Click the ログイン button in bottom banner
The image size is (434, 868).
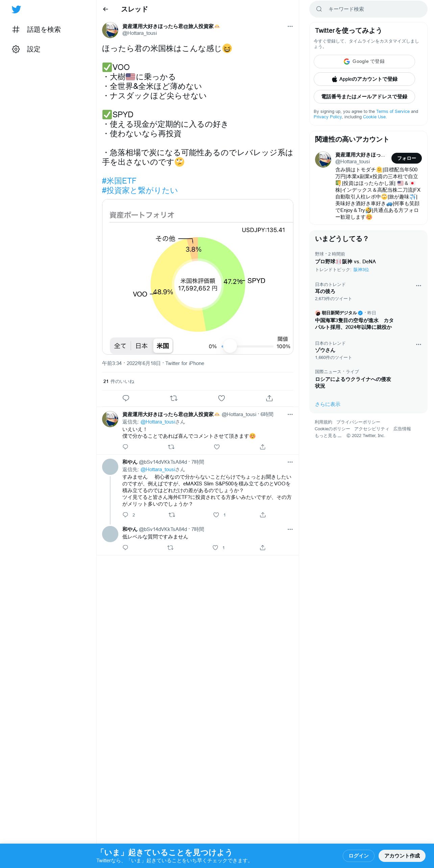[x=358, y=855]
